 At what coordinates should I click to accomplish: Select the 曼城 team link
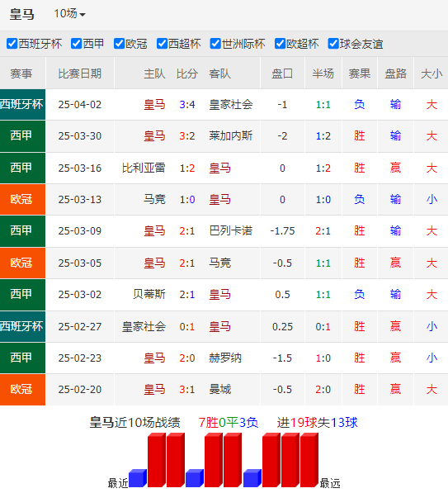pos(220,389)
